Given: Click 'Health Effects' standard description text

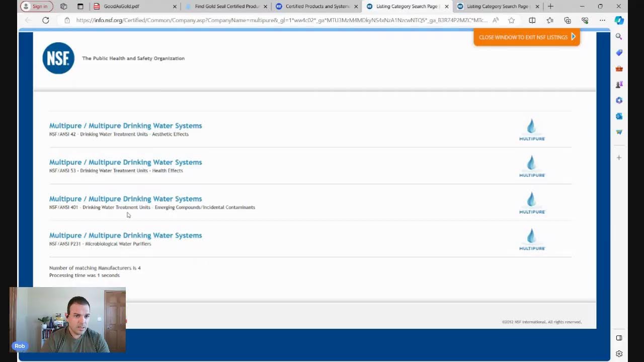Looking at the screenshot, I should (x=168, y=171).
